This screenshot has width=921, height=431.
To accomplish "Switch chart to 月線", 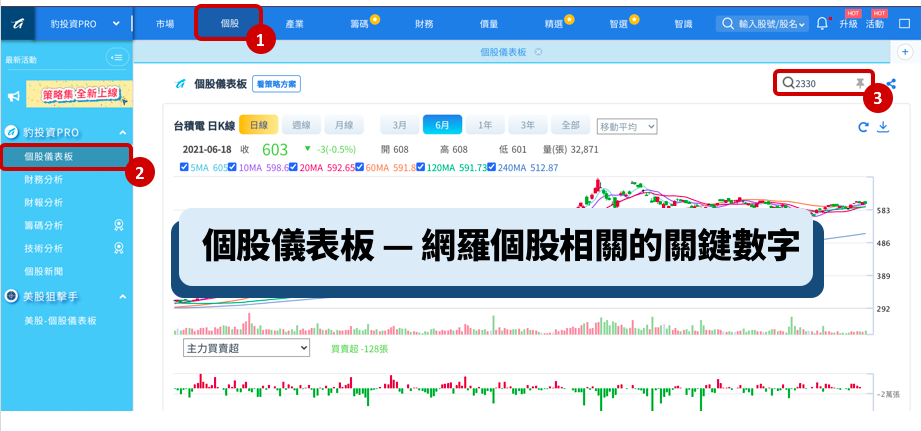I will pyautogui.click(x=344, y=125).
